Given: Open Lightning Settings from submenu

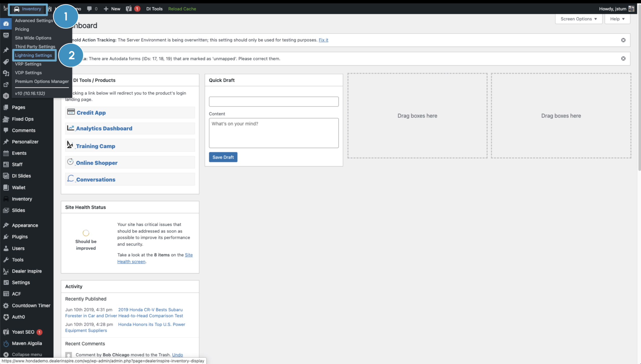Looking at the screenshot, I should pyautogui.click(x=33, y=55).
